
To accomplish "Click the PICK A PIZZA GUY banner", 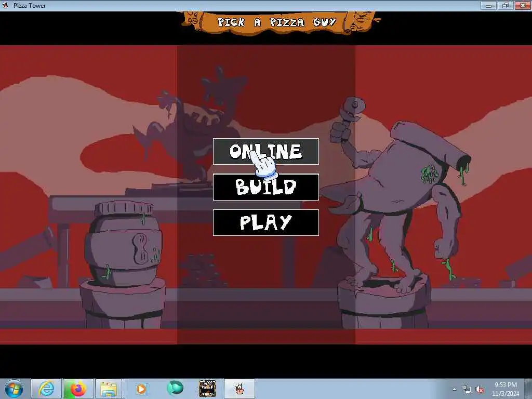I will click(278, 23).
